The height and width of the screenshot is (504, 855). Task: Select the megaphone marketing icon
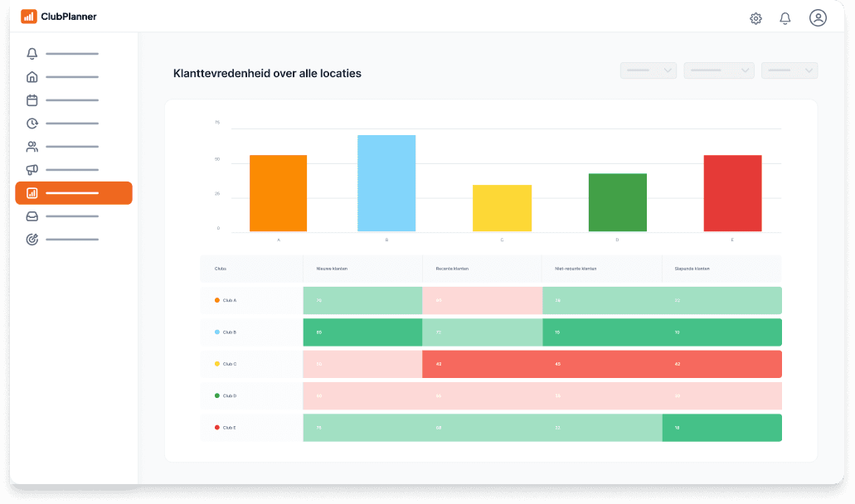click(x=32, y=170)
